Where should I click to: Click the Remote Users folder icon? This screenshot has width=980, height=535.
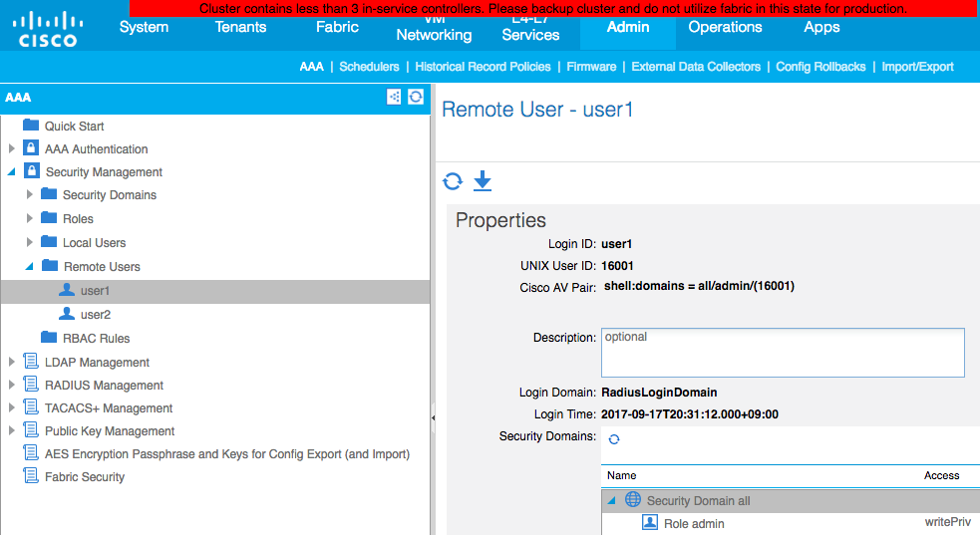click(x=50, y=266)
